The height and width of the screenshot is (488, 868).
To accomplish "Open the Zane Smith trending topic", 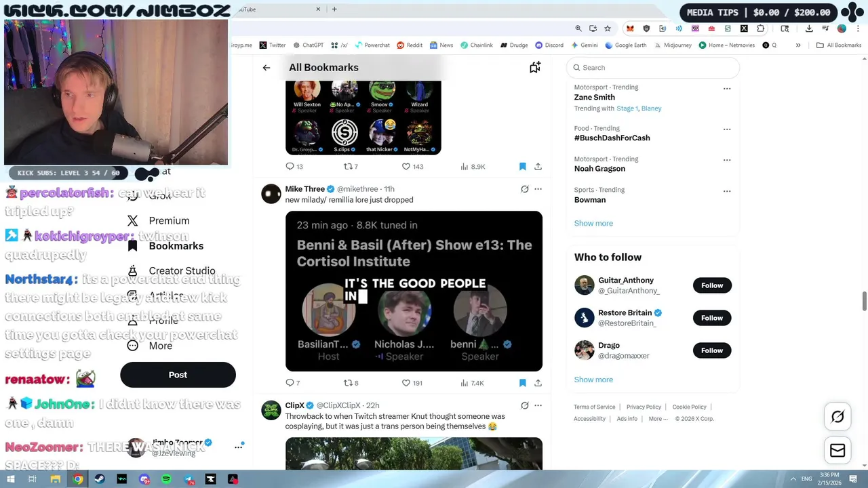I will 595,98.
